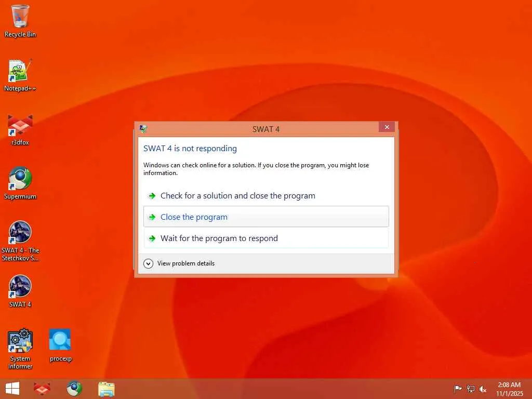The height and width of the screenshot is (399, 532).
Task: Launch Supermium from the taskbar
Action: (74, 389)
